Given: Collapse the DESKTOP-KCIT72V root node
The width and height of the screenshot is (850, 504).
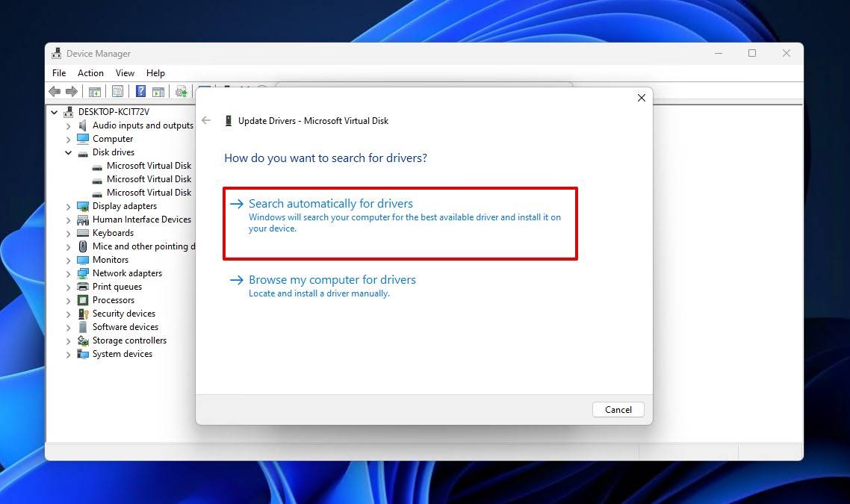Looking at the screenshot, I should 55,112.
